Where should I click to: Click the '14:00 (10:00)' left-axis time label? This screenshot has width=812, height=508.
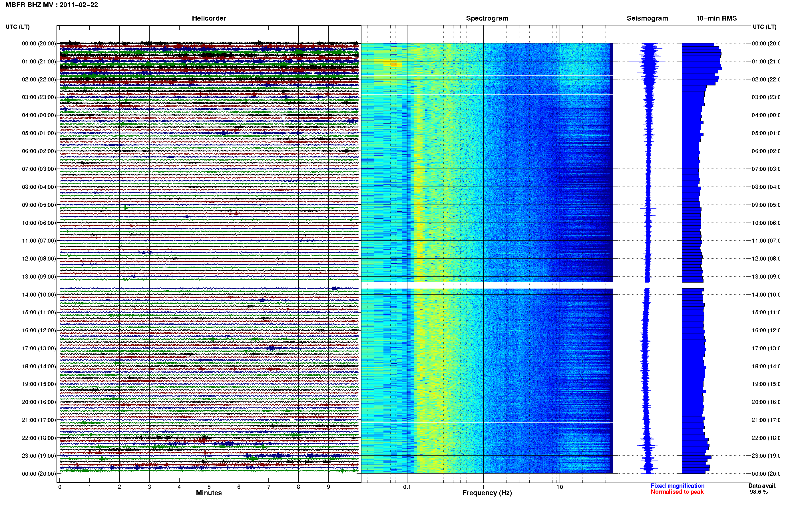39,295
